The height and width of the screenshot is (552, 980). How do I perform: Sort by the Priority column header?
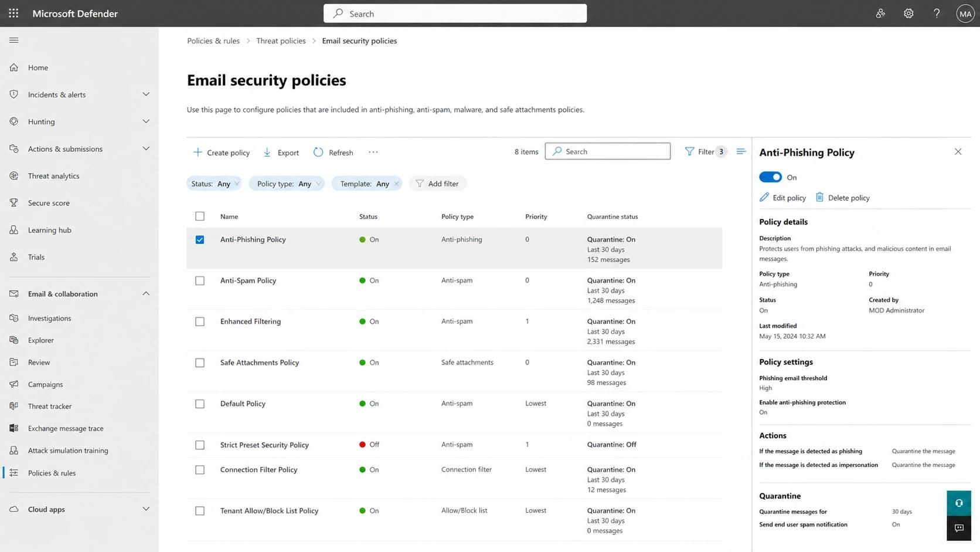(536, 216)
